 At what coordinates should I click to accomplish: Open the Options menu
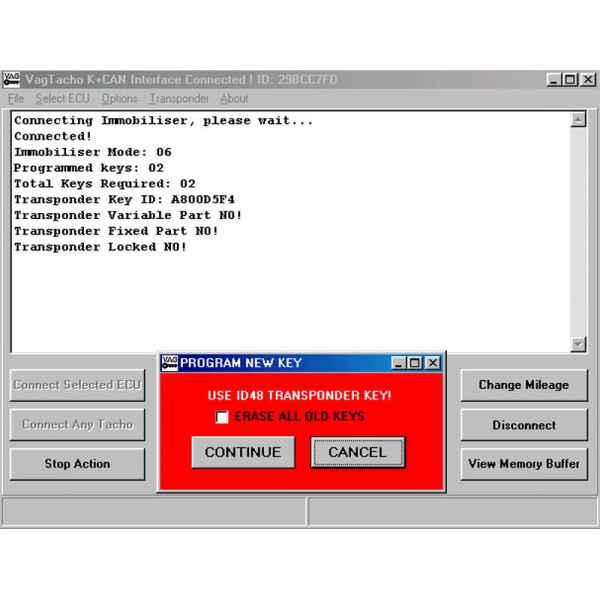tap(120, 99)
